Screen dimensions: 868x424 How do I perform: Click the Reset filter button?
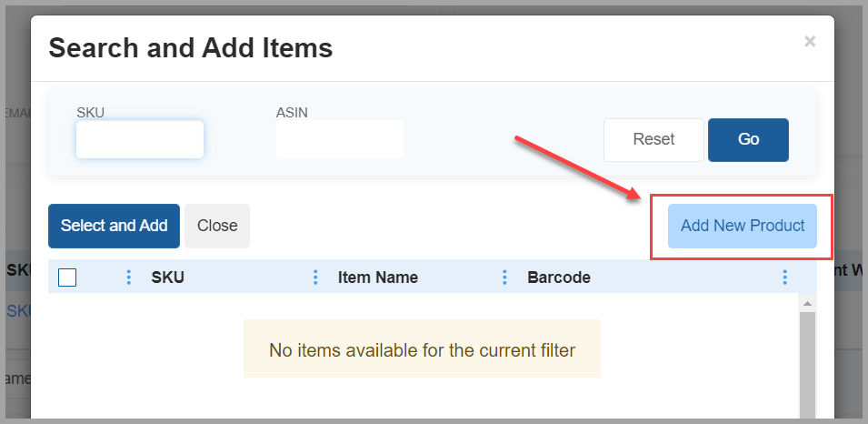click(x=653, y=140)
